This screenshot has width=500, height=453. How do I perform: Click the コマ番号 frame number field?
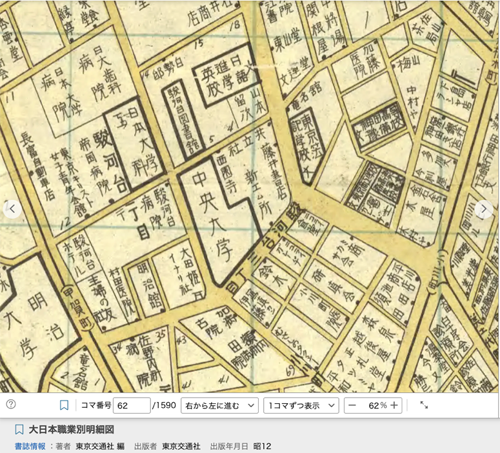(x=131, y=406)
